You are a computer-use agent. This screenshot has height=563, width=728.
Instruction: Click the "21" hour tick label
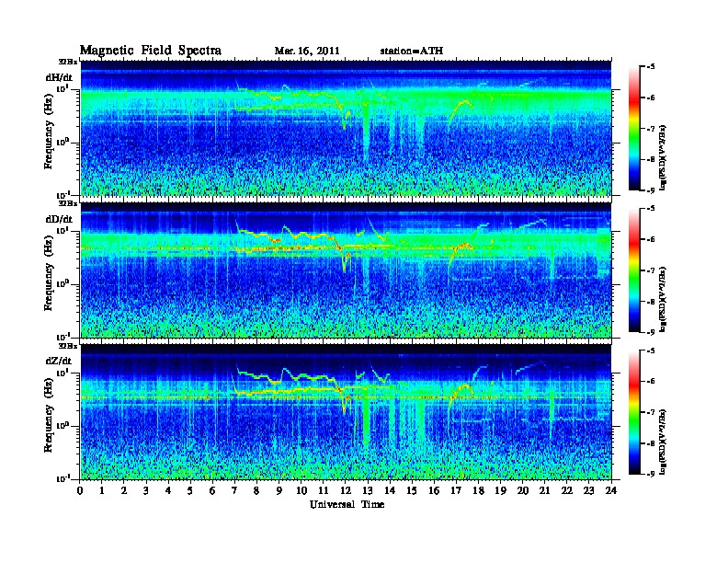(x=544, y=490)
